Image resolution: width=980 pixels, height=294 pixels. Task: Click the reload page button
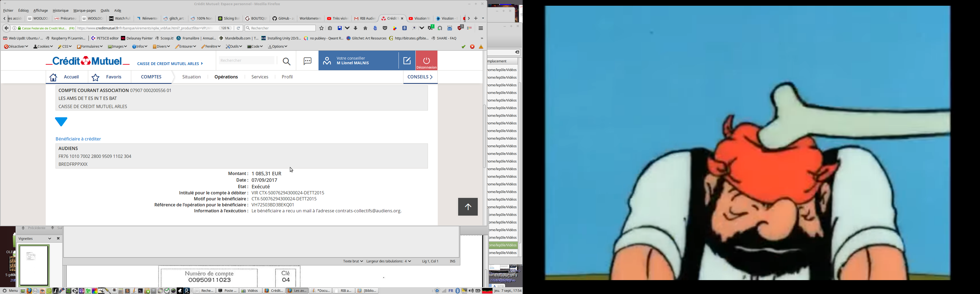pyautogui.click(x=238, y=28)
